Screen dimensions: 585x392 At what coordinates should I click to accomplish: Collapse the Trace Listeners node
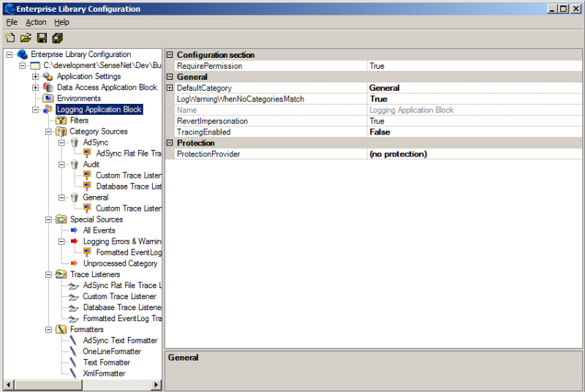point(48,274)
